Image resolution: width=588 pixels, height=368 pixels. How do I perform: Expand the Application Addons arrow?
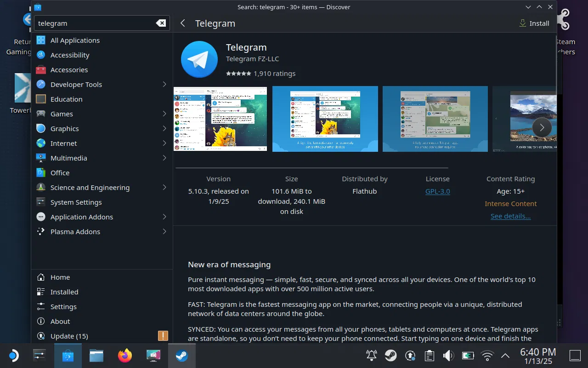tap(164, 217)
